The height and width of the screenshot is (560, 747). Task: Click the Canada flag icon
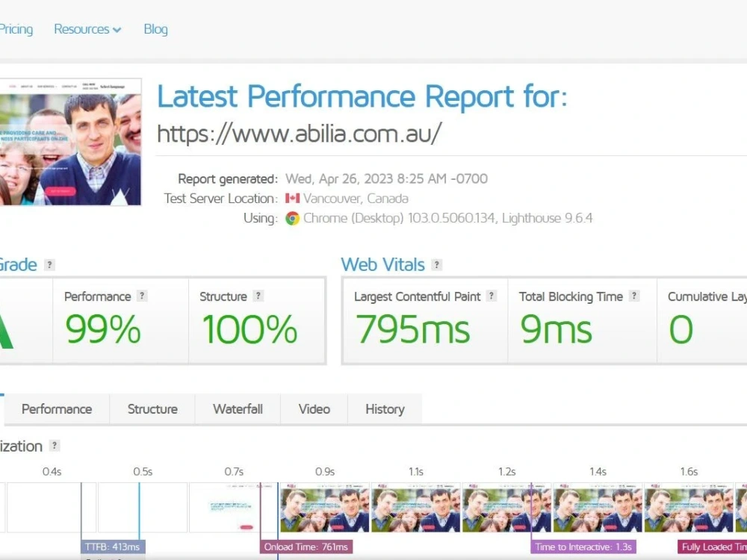point(293,198)
